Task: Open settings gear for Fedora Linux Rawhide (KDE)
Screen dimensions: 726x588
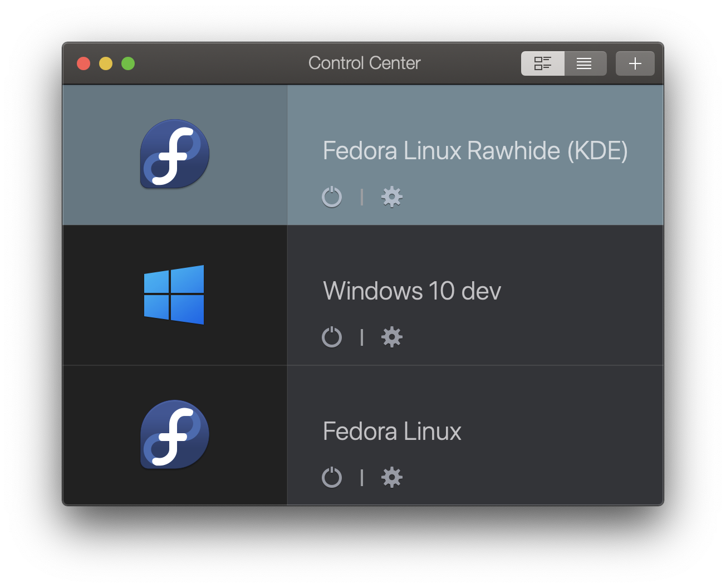Action: click(392, 197)
